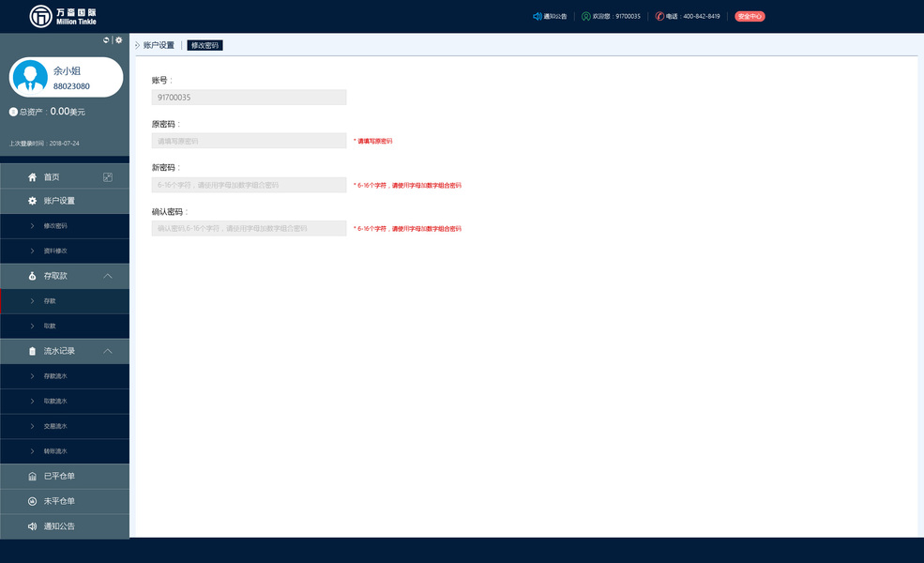Viewport: 924px width, 563px height.
Task: Click the red phone icon in header
Action: [659, 17]
